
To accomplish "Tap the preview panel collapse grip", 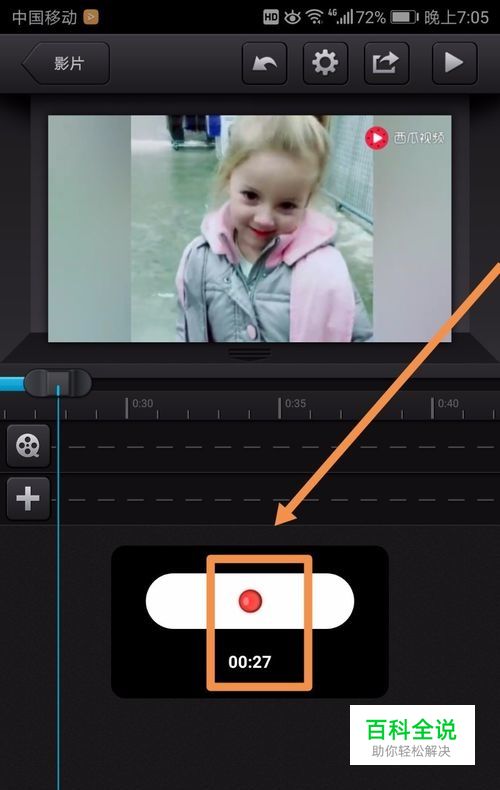I will click(249, 353).
